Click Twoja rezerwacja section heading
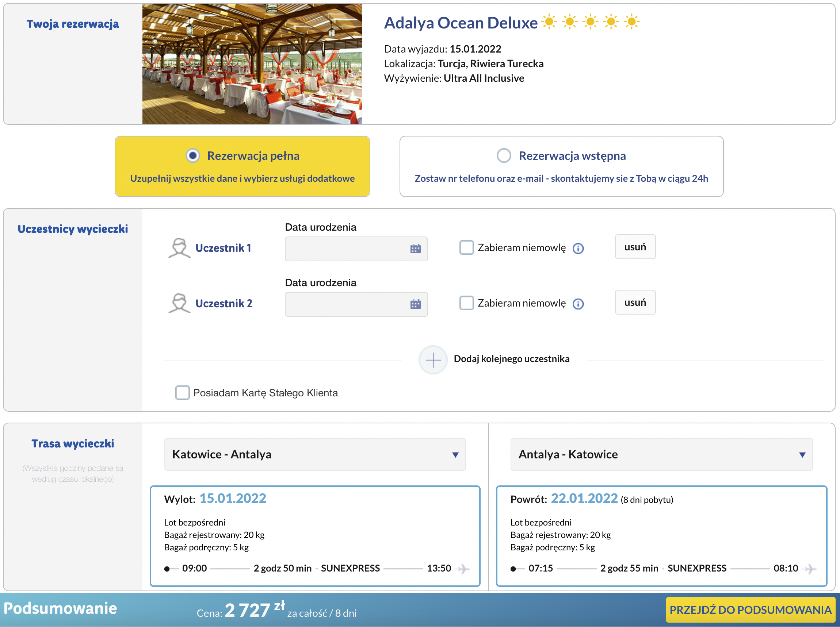The image size is (840, 627). click(x=73, y=24)
